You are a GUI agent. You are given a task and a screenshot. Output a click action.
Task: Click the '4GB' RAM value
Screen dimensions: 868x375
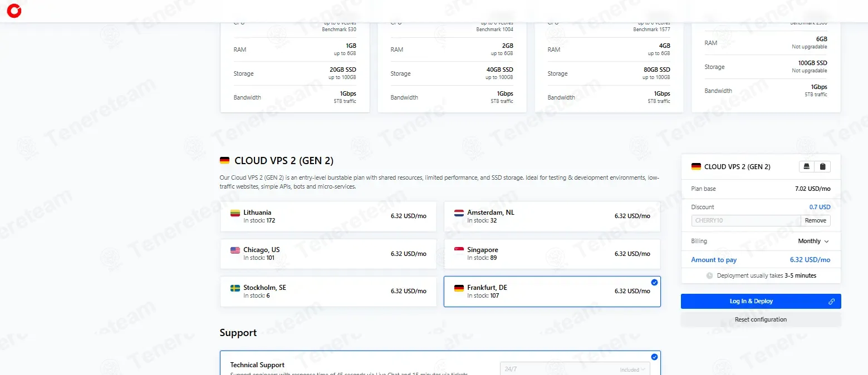click(665, 46)
